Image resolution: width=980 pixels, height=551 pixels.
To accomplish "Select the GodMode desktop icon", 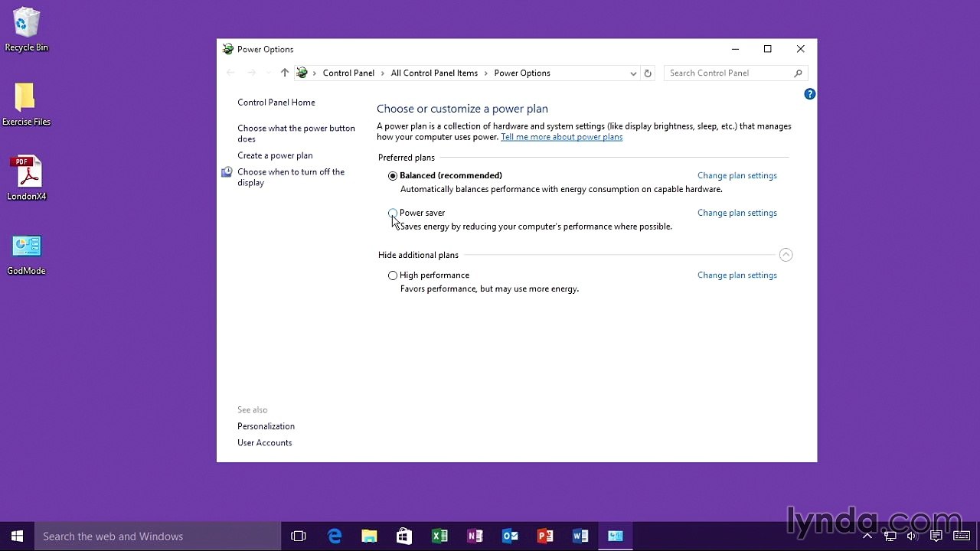I will [26, 253].
